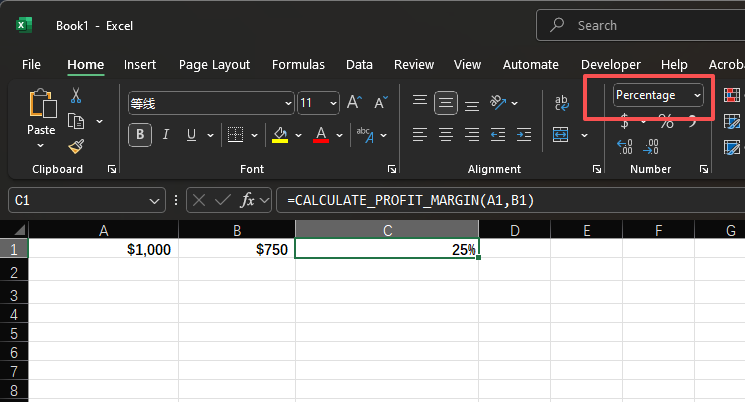Decrease font size with the smaller A icon
Viewport: 745px width, 402px height.
tap(381, 102)
